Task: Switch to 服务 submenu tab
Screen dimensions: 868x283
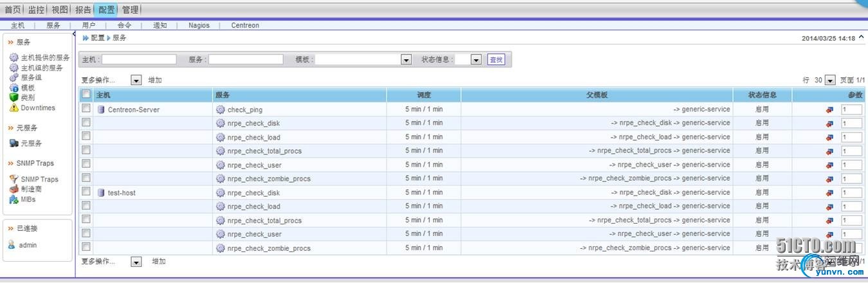Action: pyautogui.click(x=53, y=25)
